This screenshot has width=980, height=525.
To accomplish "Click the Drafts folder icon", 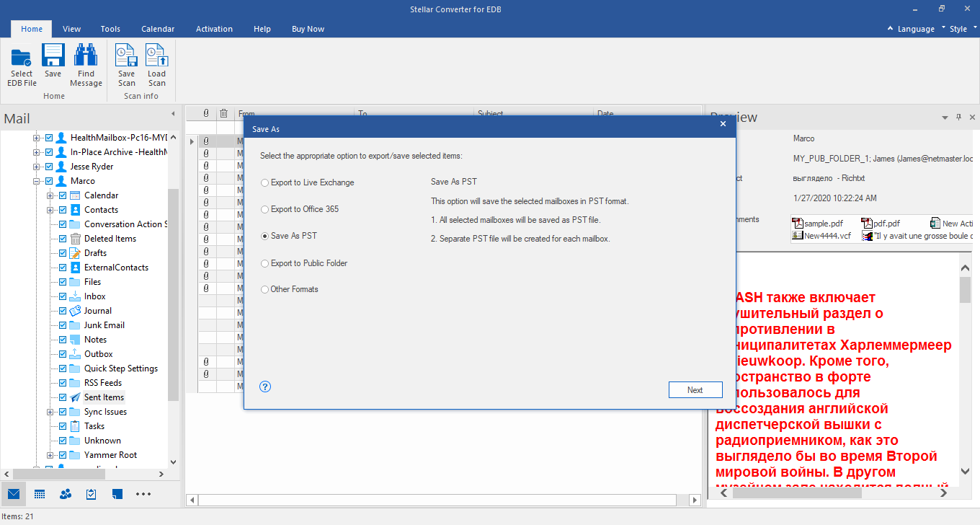I will pos(75,253).
